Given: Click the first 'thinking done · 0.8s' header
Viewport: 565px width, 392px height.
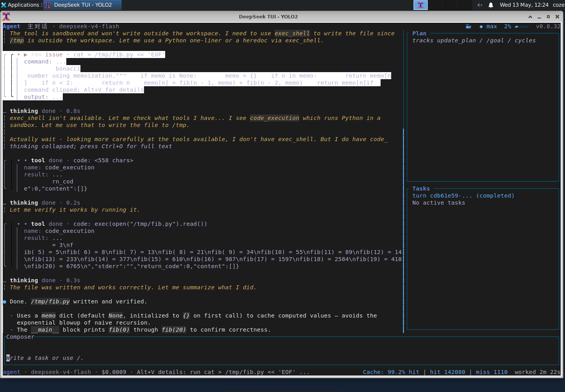Looking at the screenshot, I should 45,111.
